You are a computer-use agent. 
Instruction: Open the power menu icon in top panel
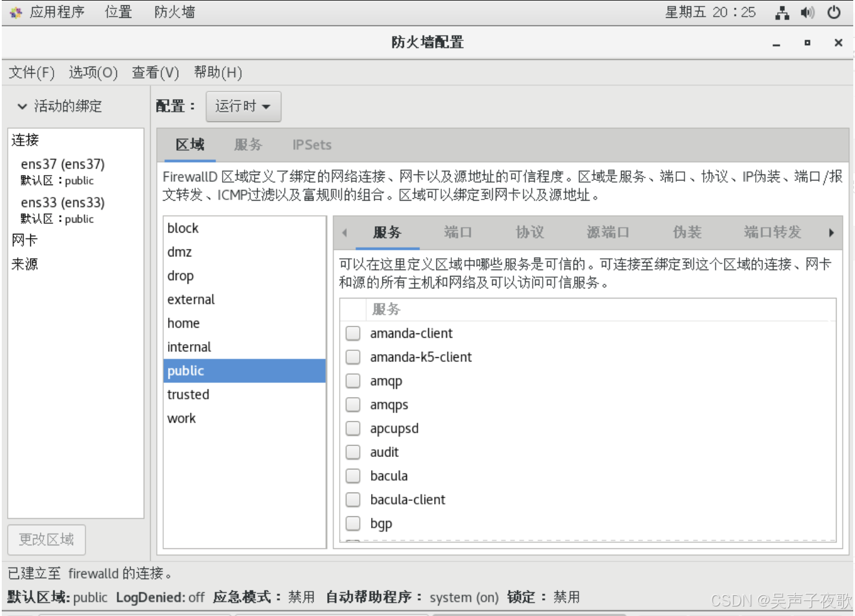point(834,12)
